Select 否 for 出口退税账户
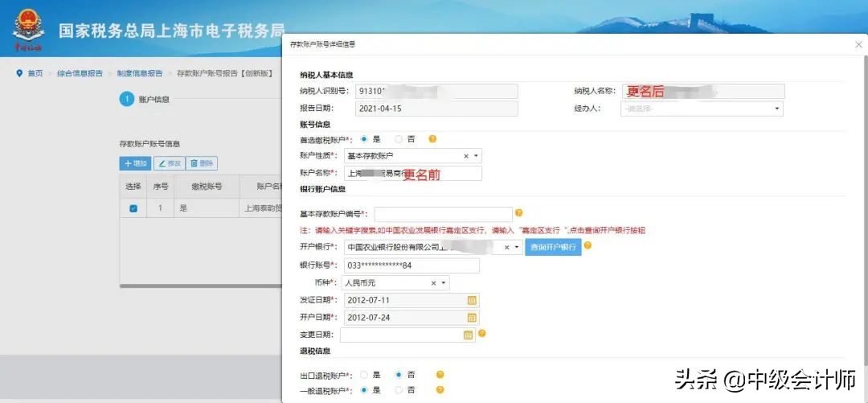 click(x=399, y=375)
